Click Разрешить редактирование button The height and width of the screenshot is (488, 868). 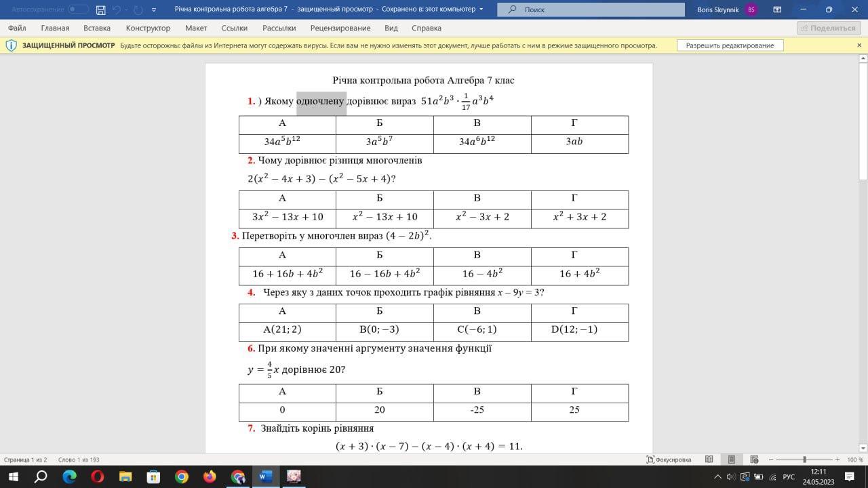tap(730, 45)
